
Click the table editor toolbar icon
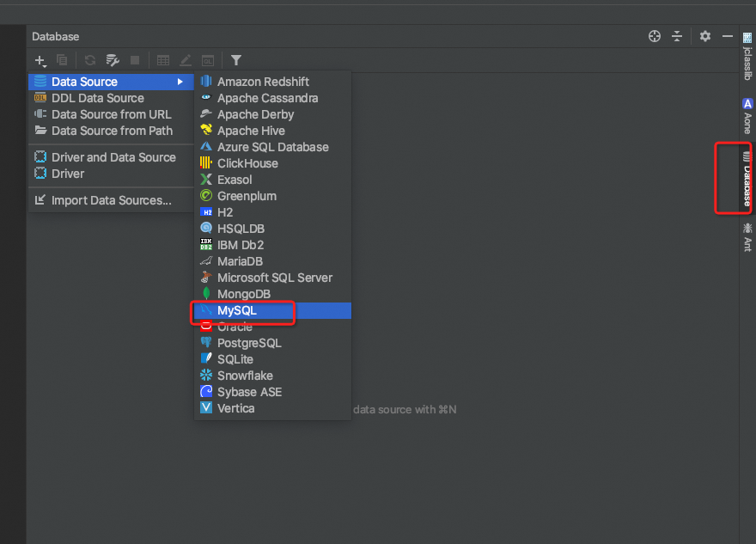tap(163, 60)
